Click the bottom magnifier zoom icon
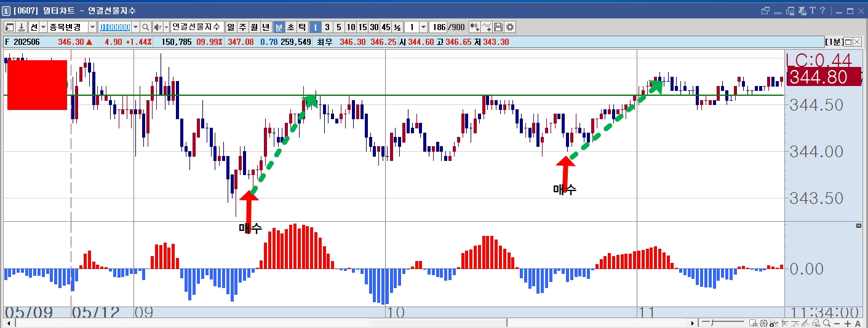Screen dimensions: 868x328 827,323
